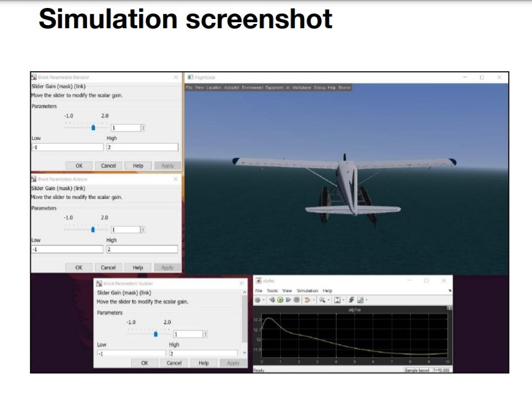Open Simulation menu in alpha scope
The image size is (532, 397).
(308, 291)
